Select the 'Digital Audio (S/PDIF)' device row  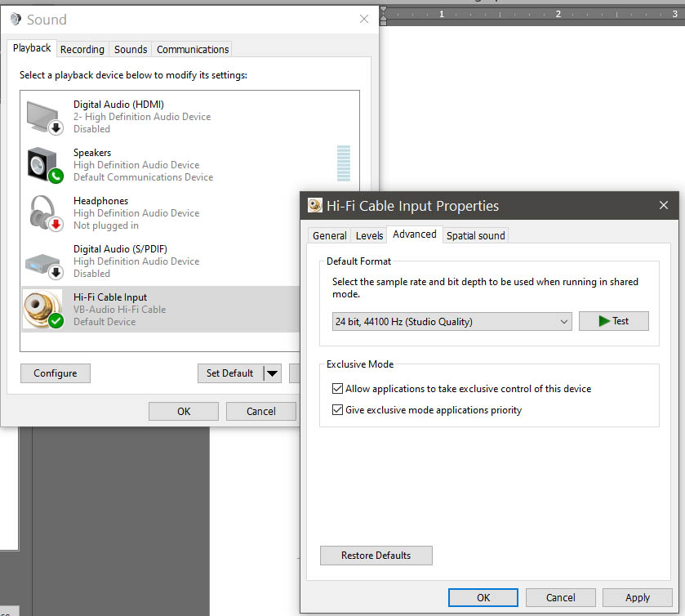pyautogui.click(x=161, y=261)
